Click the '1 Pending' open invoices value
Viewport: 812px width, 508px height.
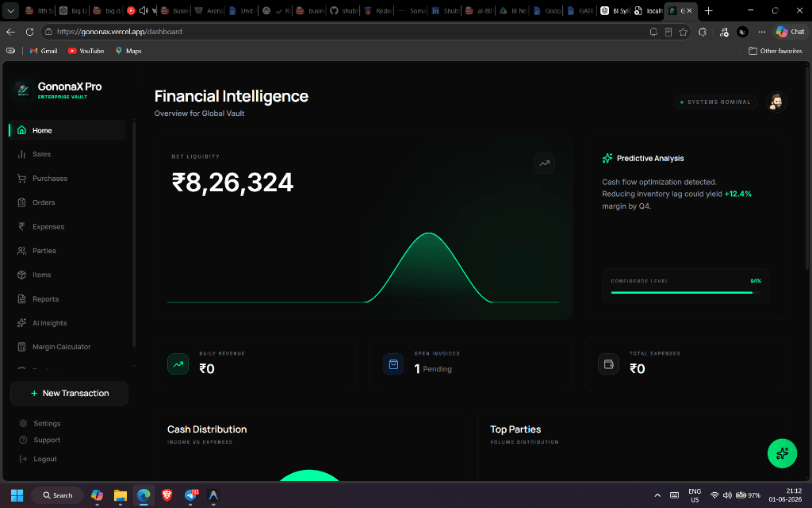(x=433, y=368)
